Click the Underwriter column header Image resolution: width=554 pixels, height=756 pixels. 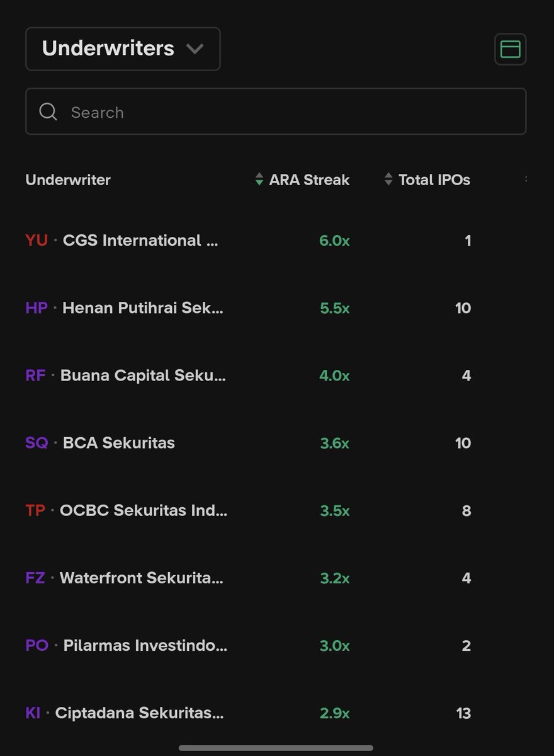(x=68, y=180)
